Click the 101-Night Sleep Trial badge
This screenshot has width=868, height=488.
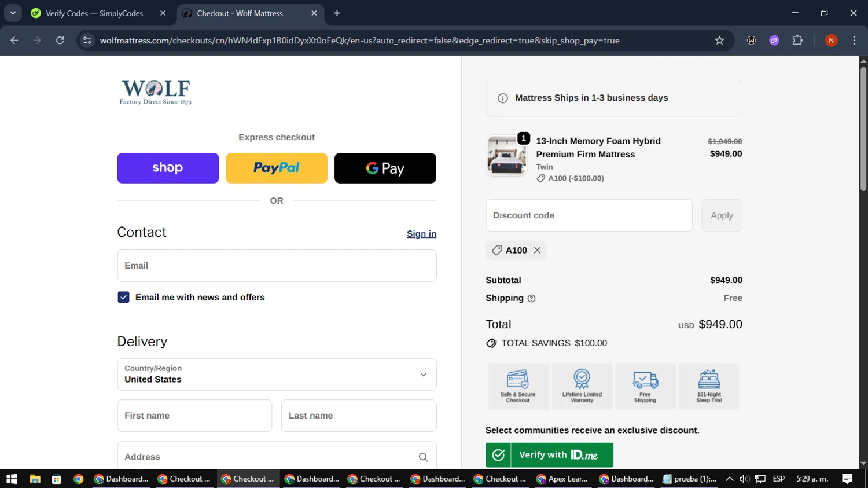point(709,386)
